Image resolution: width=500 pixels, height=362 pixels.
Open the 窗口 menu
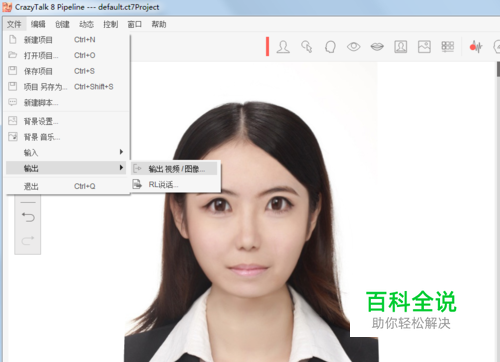pos(135,24)
